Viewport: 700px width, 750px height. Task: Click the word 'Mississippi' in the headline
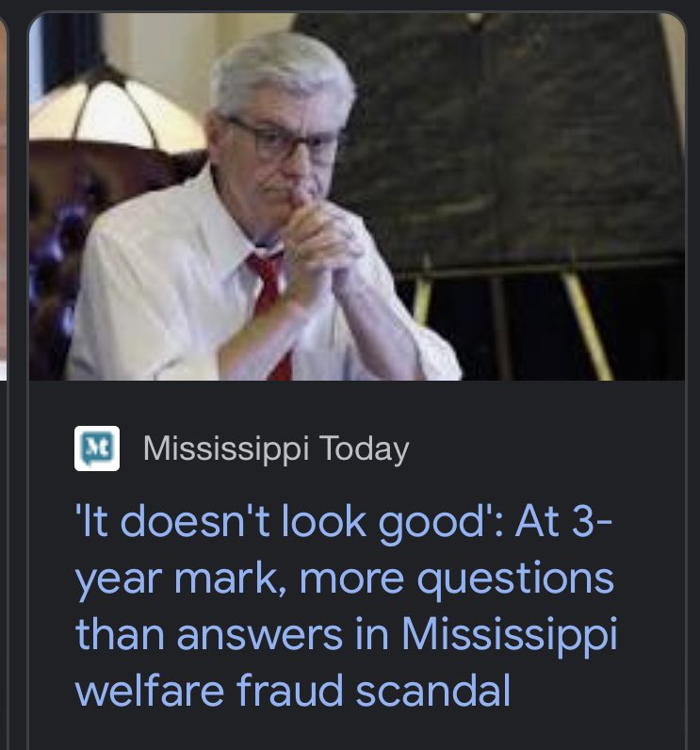click(x=510, y=635)
